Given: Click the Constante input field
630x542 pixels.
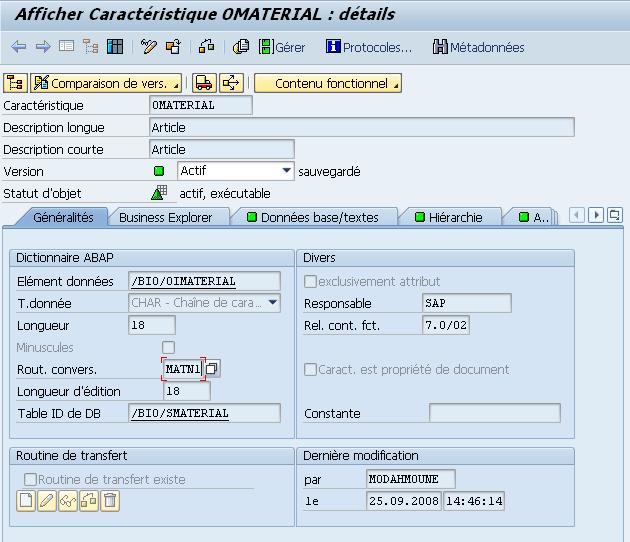Looking at the screenshot, I should pos(494,413).
